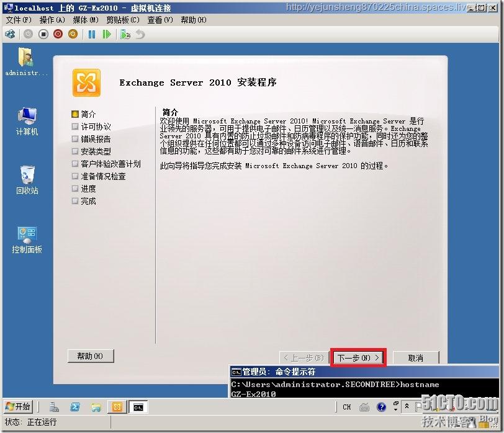Open the 文件(F) menu
The image size is (504, 433).
(x=19, y=20)
